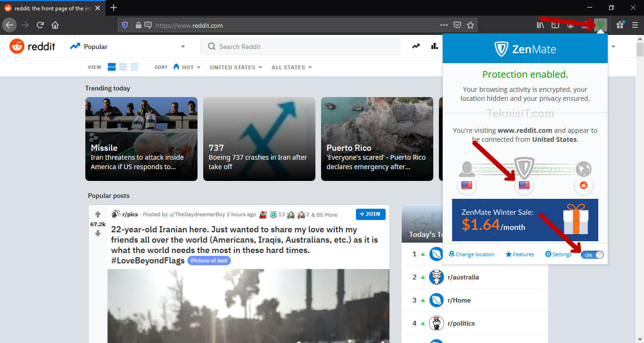Open a new browser tab

click(x=114, y=8)
